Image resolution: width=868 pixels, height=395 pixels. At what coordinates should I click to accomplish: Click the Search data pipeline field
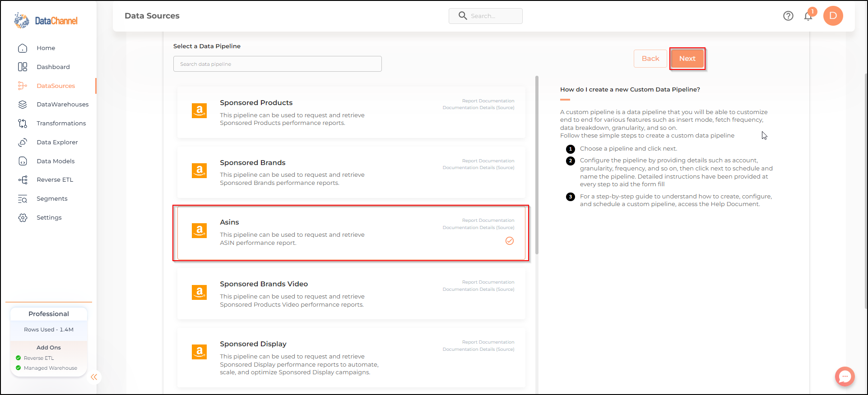click(278, 64)
